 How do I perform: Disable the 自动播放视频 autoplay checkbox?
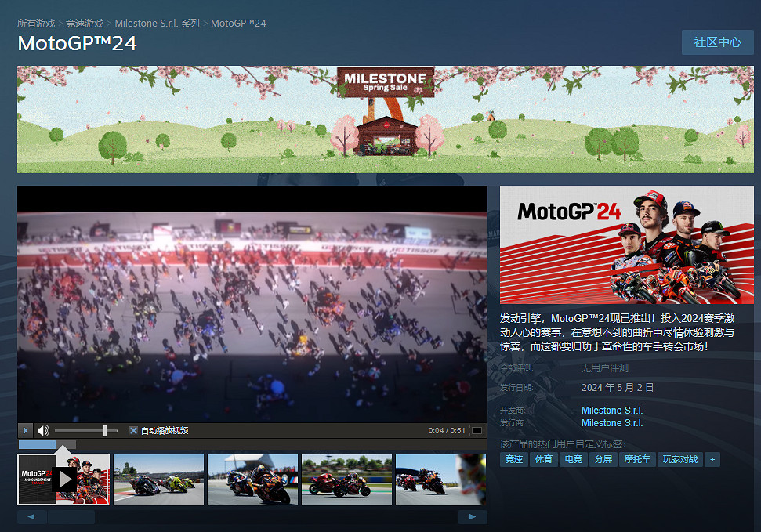[x=133, y=429]
